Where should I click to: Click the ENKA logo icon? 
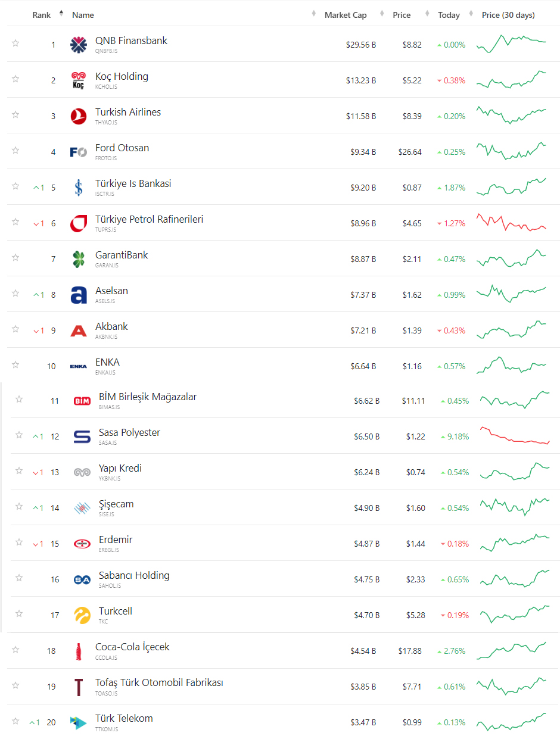(79, 366)
